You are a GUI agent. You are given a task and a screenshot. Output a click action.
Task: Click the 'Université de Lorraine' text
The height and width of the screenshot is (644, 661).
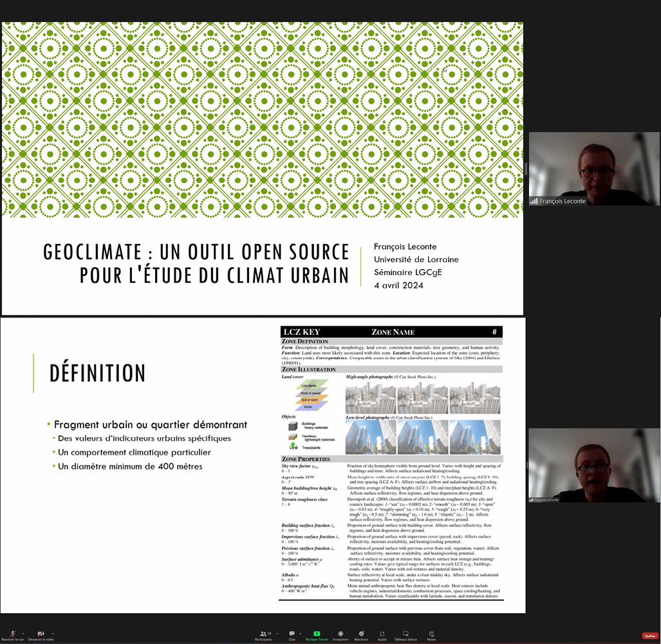coord(416,260)
